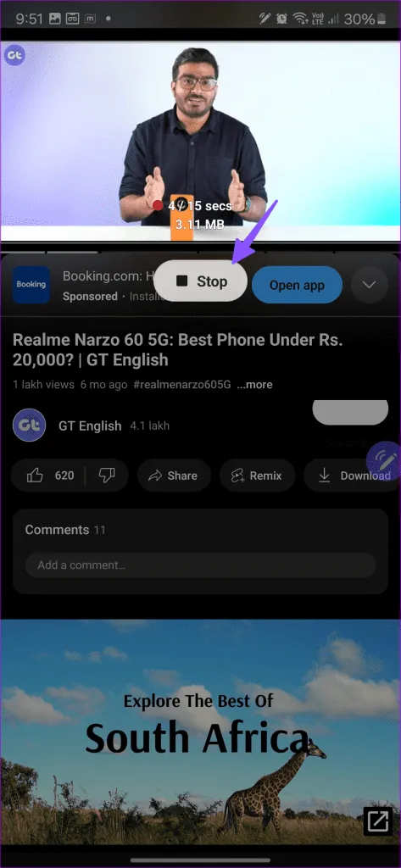The width and height of the screenshot is (401, 868).
Task: Open the GT English channel avatar
Action: pos(29,426)
